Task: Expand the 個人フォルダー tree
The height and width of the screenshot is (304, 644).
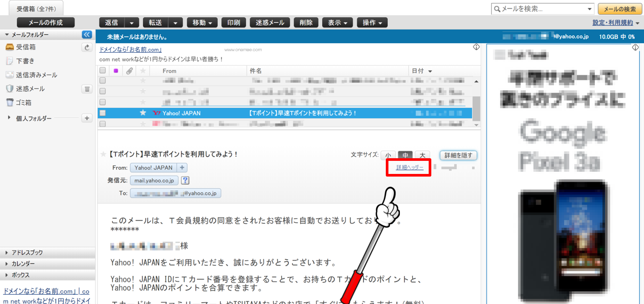Action: point(9,118)
